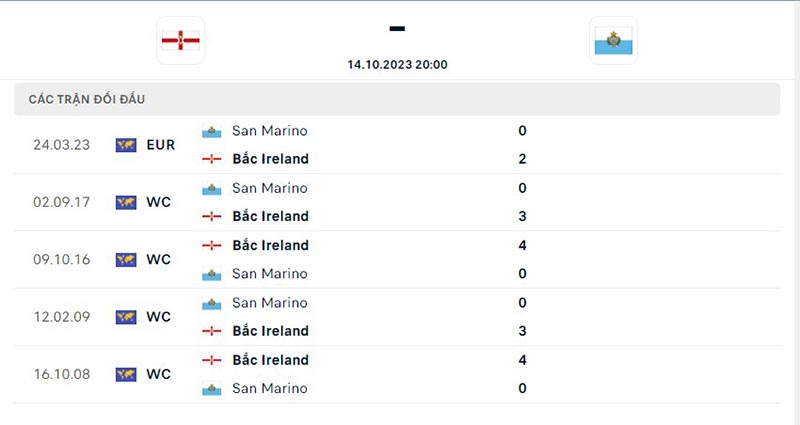800x425 pixels.
Task: Click the San Marino flag in the header
Action: [613, 41]
